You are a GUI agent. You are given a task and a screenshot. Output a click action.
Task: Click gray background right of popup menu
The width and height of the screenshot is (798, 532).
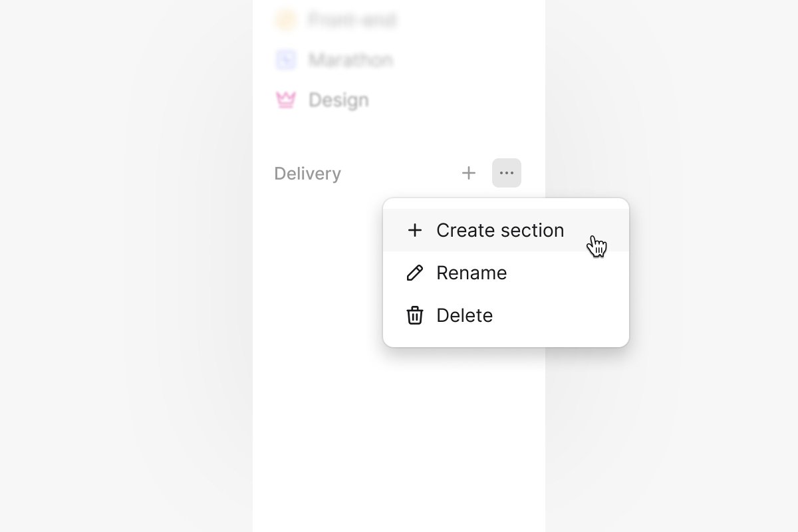712,266
